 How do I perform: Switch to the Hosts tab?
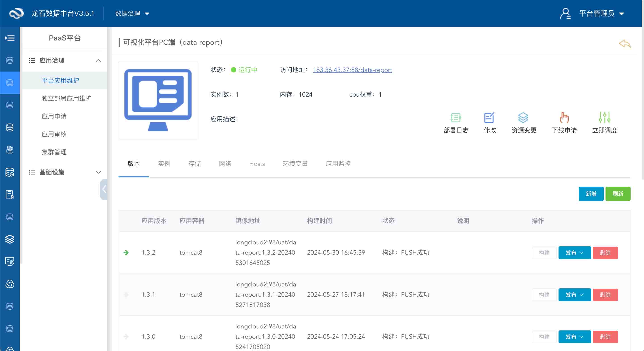(257, 164)
